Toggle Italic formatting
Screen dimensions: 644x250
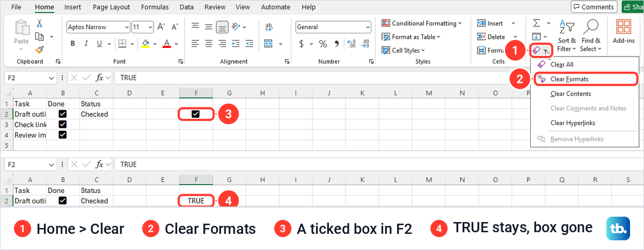point(85,44)
